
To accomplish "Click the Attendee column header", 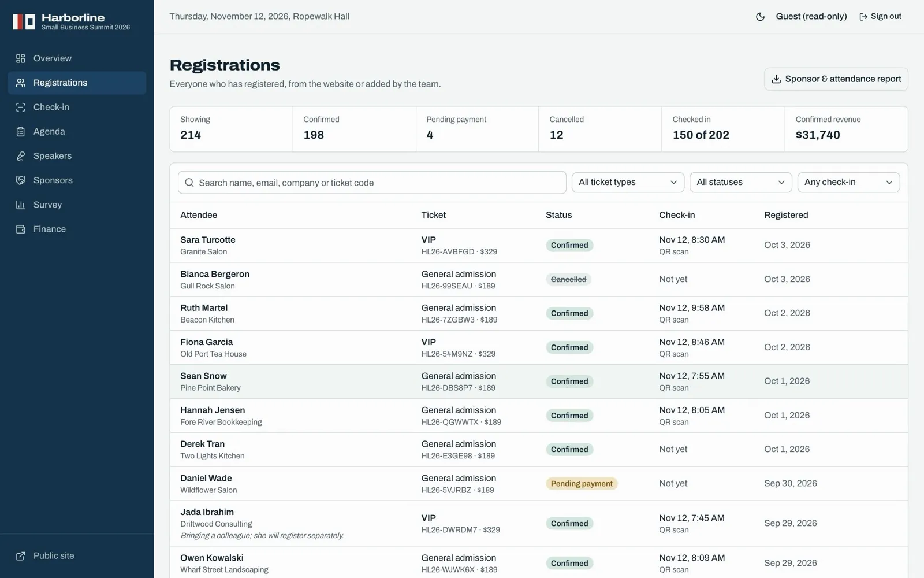I will coord(199,215).
